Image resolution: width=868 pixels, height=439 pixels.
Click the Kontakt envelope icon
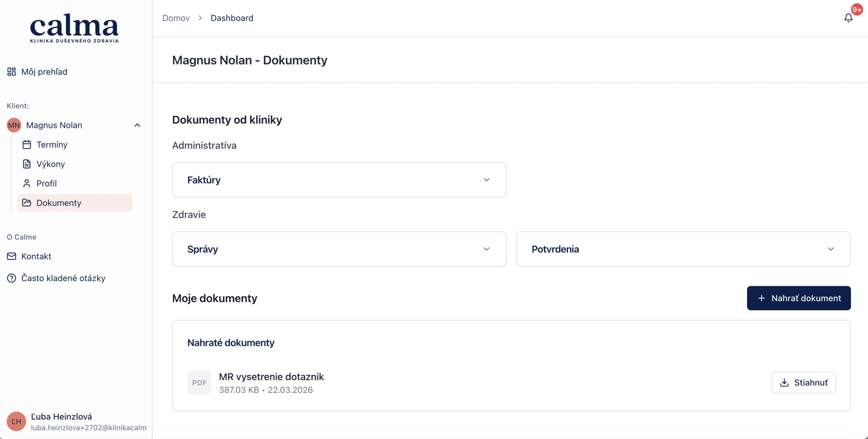pyautogui.click(x=12, y=256)
